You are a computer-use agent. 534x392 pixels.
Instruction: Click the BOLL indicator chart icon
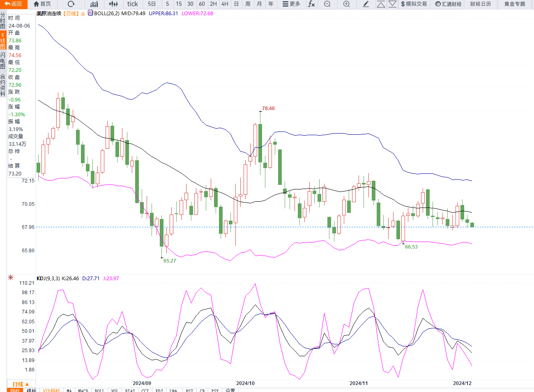tap(90, 13)
